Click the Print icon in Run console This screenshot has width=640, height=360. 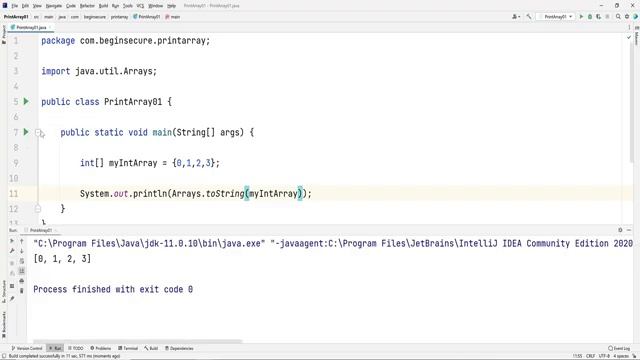(x=22, y=281)
